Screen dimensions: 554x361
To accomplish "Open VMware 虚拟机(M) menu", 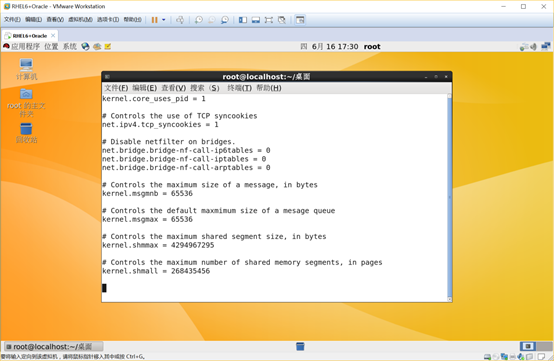I will 80,20.
